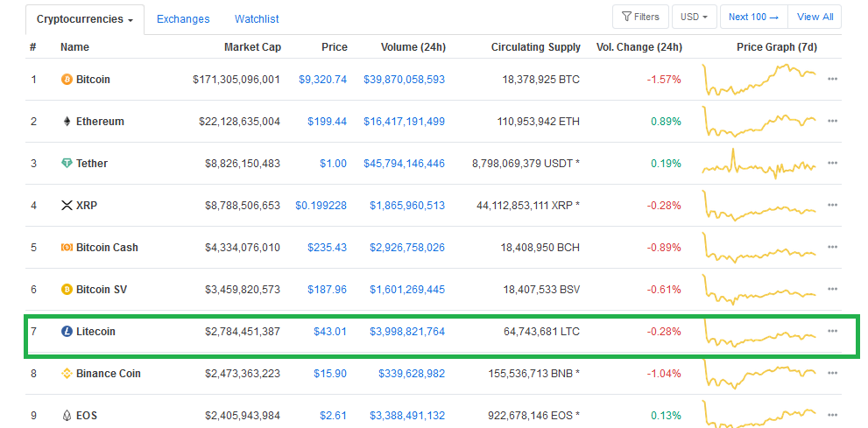Click Bitcoin price $9,320.74
The width and height of the screenshot is (868, 428).
click(322, 80)
